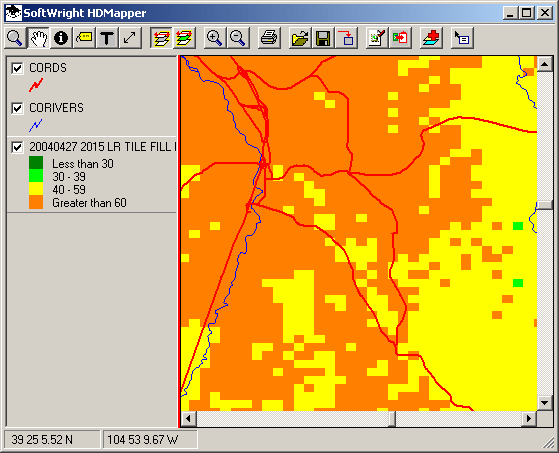Image resolution: width=559 pixels, height=453 pixels.
Task: Click the zoom out minus magnifier
Action: pos(237,38)
